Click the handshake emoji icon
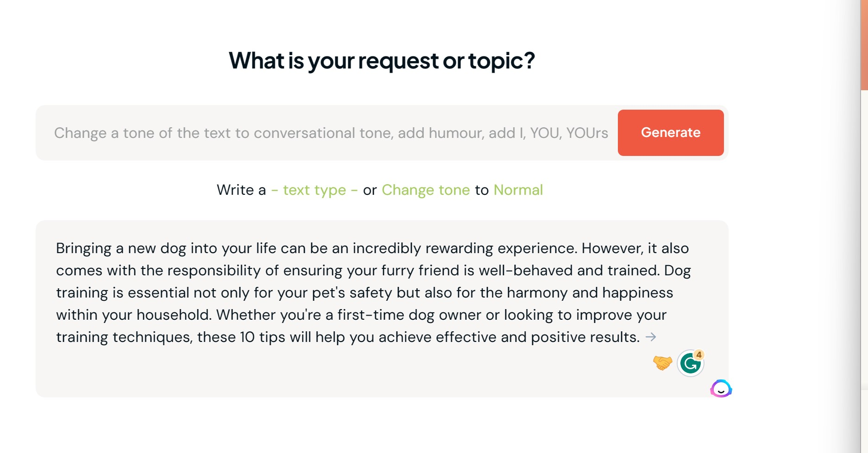 point(662,363)
